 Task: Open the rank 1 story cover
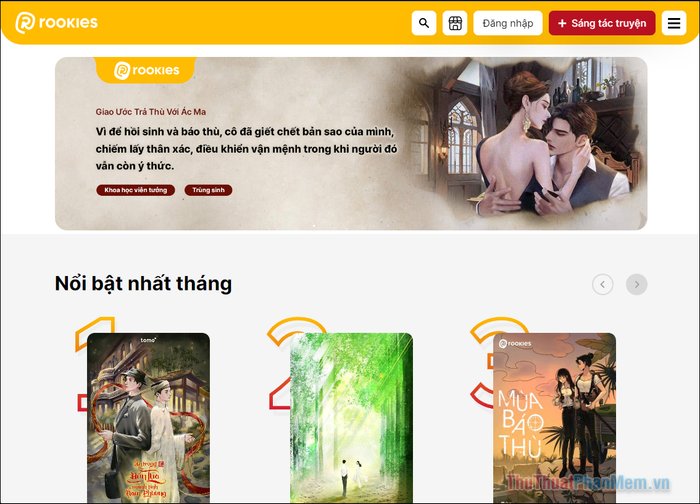[x=148, y=418]
